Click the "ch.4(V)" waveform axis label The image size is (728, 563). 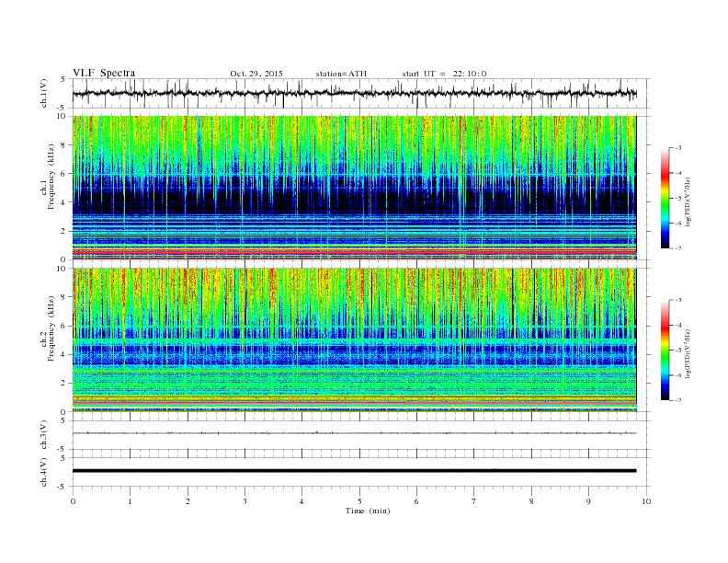tap(44, 472)
